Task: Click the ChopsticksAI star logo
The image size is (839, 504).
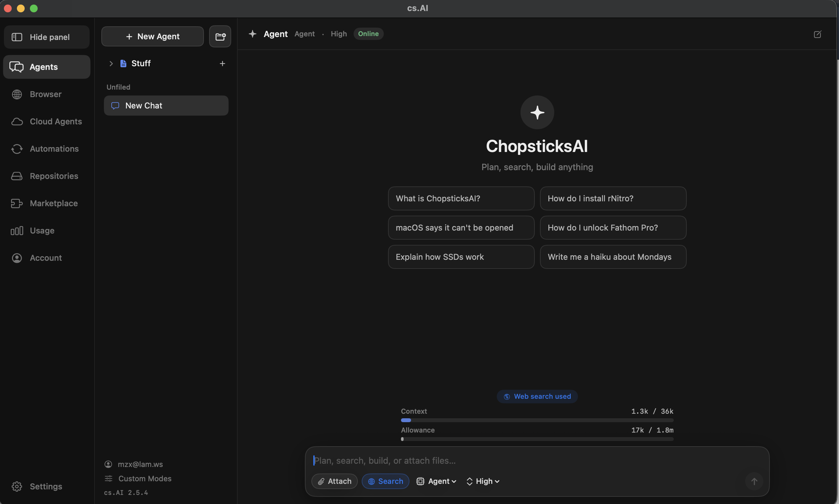Action: pyautogui.click(x=537, y=112)
